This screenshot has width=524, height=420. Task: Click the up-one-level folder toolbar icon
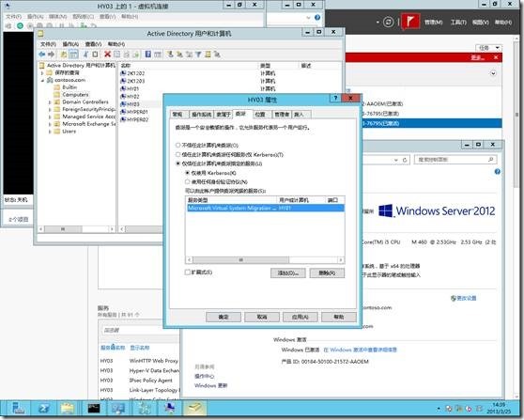[x=64, y=54]
